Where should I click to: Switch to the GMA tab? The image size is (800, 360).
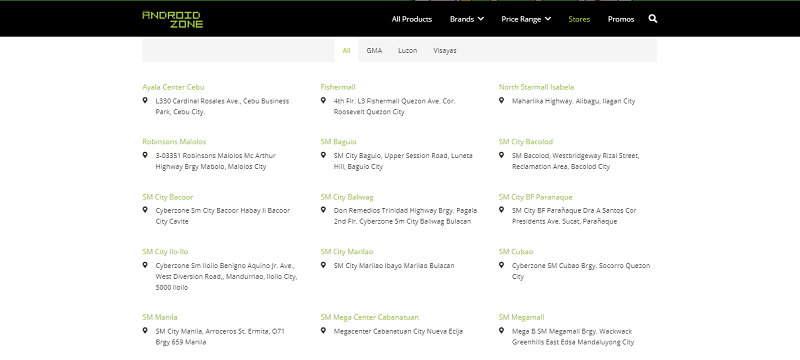[x=374, y=50]
